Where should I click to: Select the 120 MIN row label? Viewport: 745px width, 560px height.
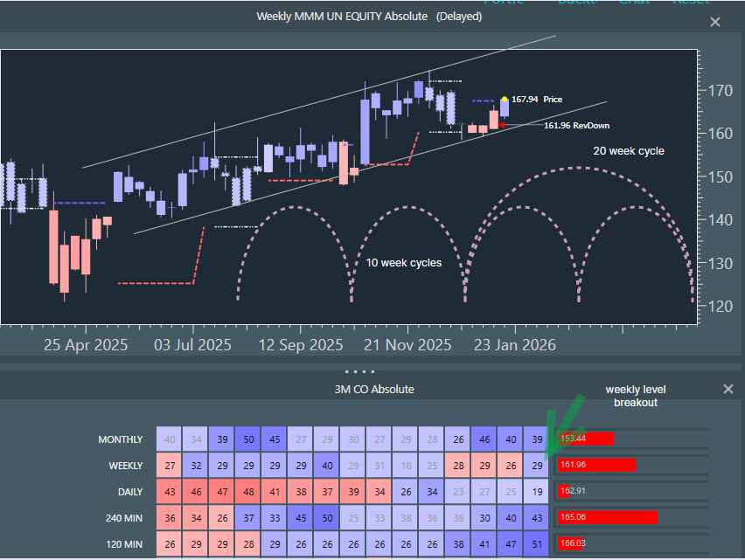pyautogui.click(x=124, y=544)
